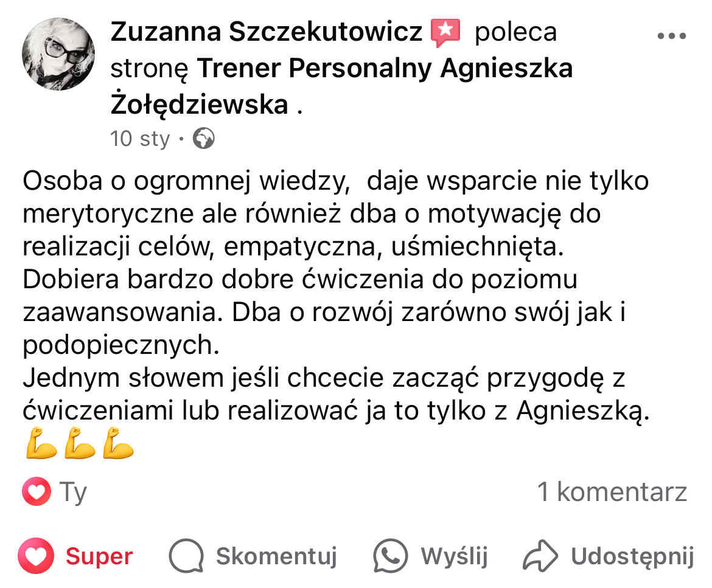The width and height of the screenshot is (712, 588).
Task: Toggle the Super heart reaction icon
Action: (37, 556)
